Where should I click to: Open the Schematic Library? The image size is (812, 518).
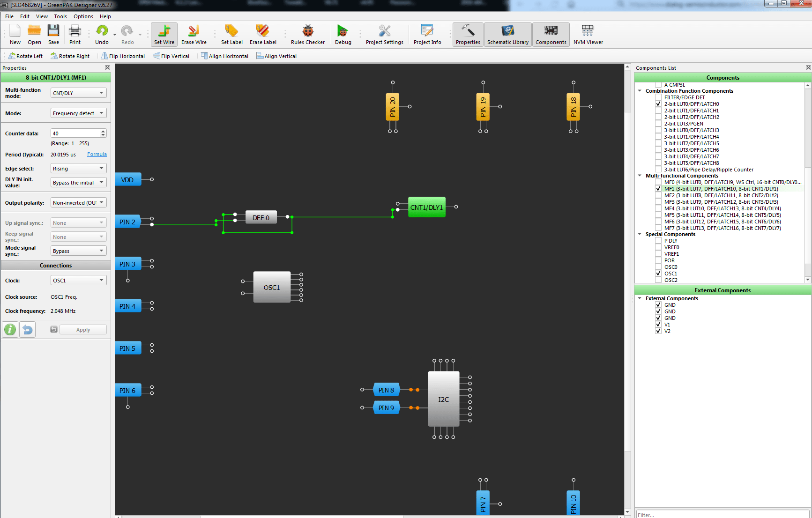508,34
